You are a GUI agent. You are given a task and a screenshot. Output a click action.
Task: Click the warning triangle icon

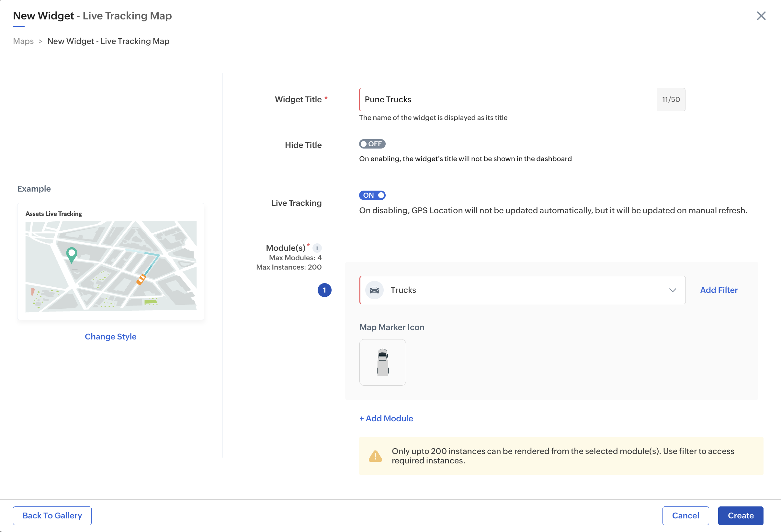375,456
